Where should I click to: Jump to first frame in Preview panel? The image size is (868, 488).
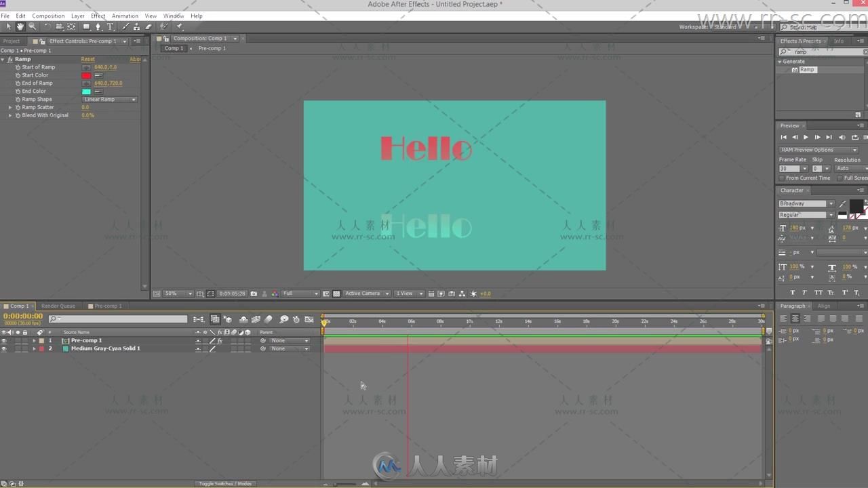pyautogui.click(x=784, y=137)
